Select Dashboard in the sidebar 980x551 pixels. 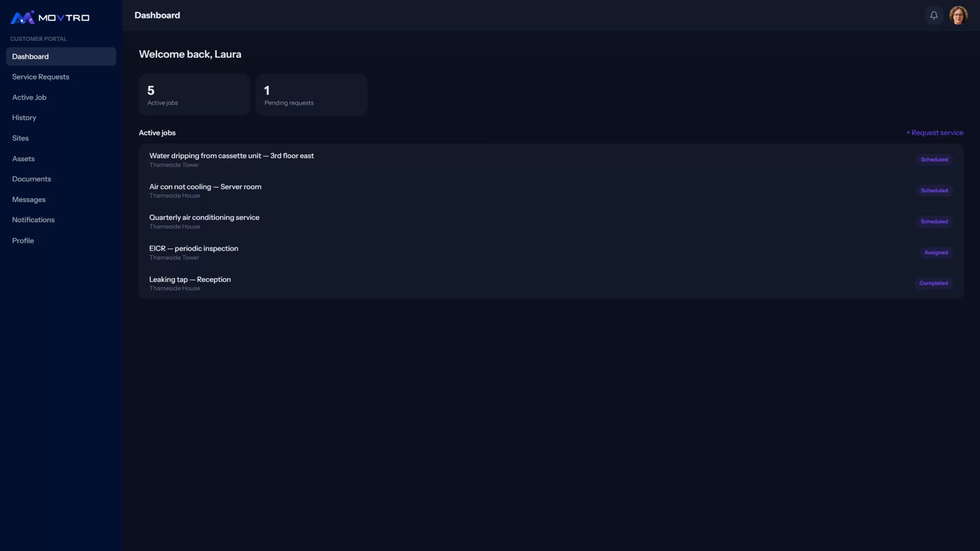click(x=61, y=57)
